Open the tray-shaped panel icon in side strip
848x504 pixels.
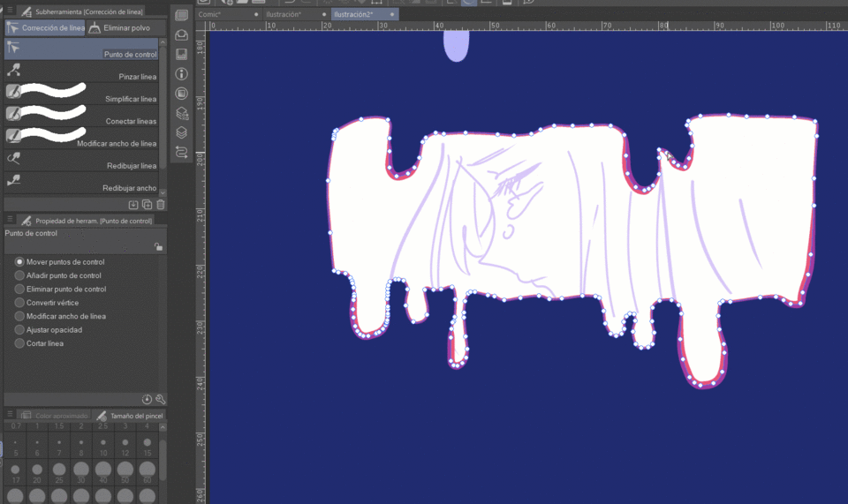182,35
